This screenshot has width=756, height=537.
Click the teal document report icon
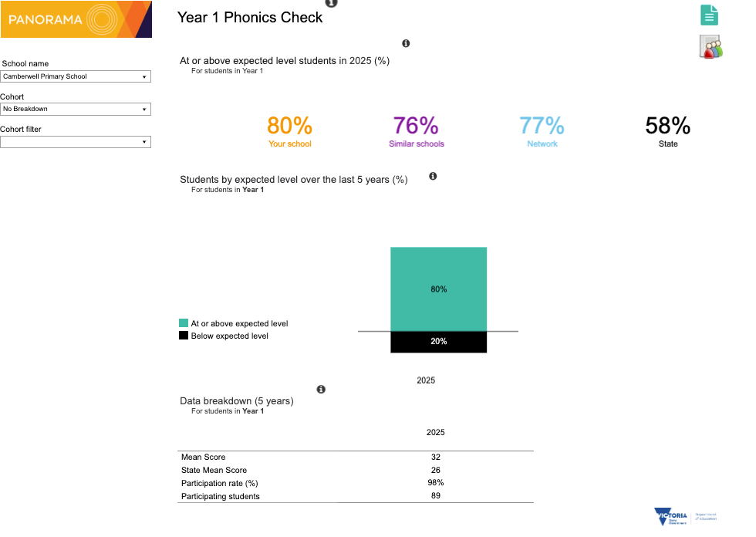(x=709, y=15)
